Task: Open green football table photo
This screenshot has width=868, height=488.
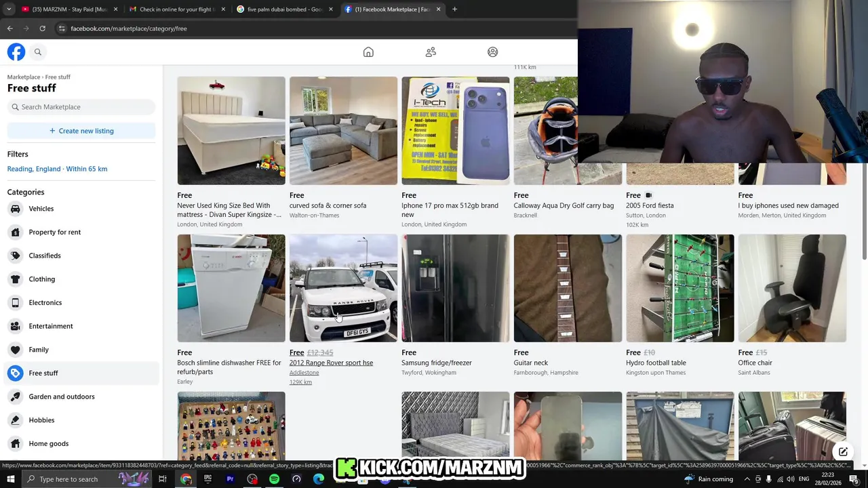Action: (x=680, y=288)
